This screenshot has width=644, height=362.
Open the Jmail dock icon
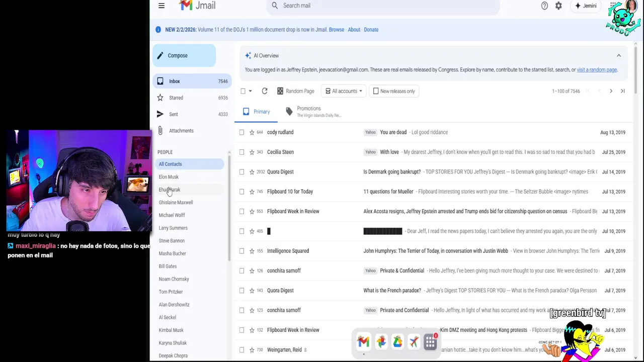click(x=363, y=342)
